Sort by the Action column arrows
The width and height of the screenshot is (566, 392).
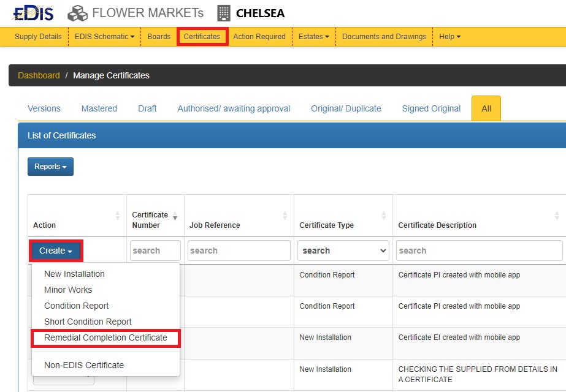click(x=118, y=216)
